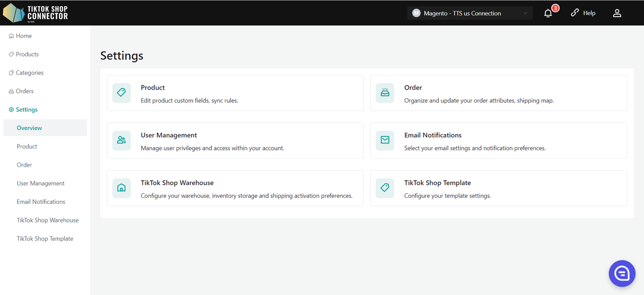Click the TikTok Shop Warehouse building icon

(x=121, y=188)
